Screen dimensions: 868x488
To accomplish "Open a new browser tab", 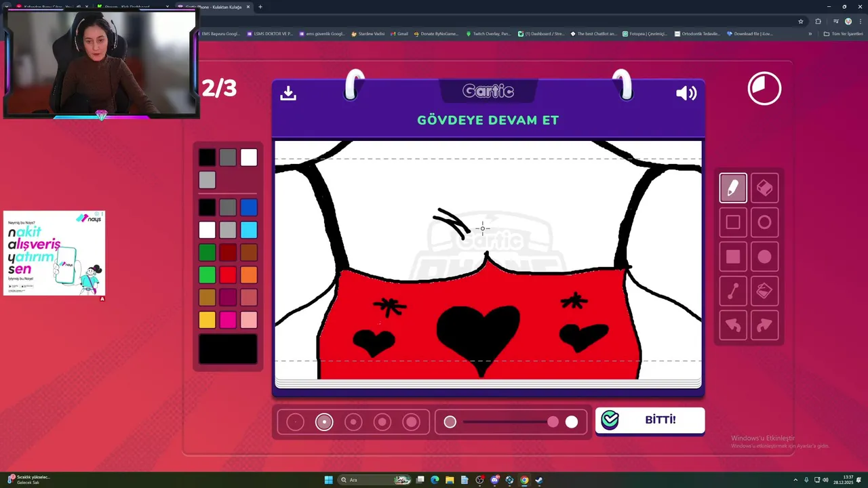I will (x=260, y=7).
